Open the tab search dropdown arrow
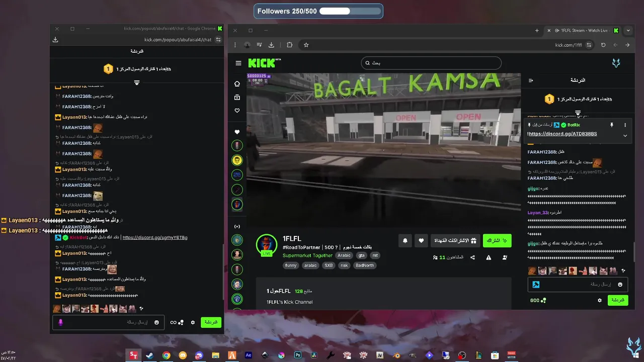The height and width of the screenshot is (362, 644). pyautogui.click(x=628, y=30)
